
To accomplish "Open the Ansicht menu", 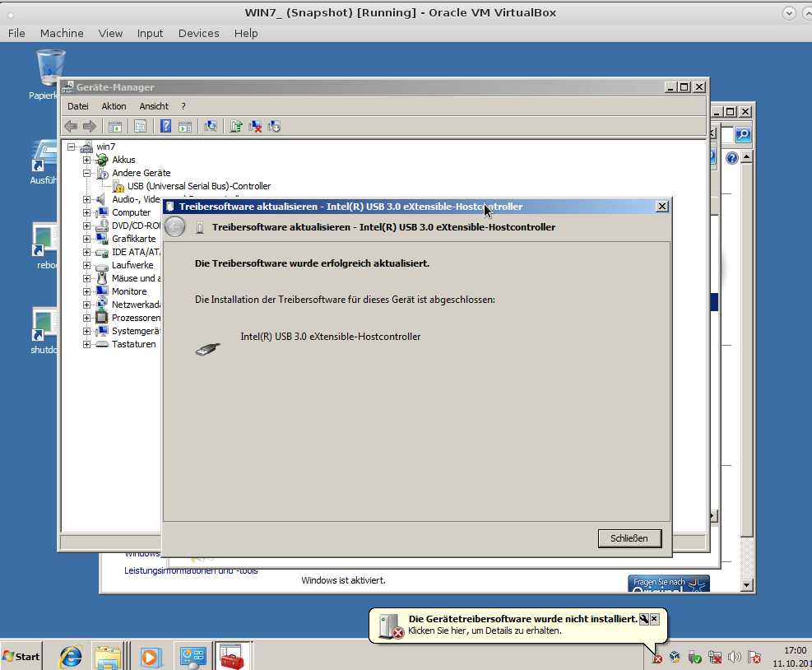I will pos(154,106).
